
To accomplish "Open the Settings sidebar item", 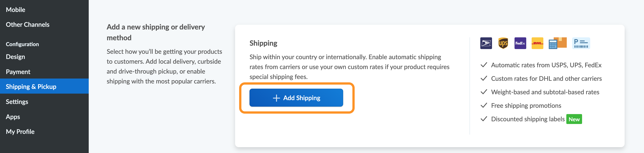I will (17, 102).
